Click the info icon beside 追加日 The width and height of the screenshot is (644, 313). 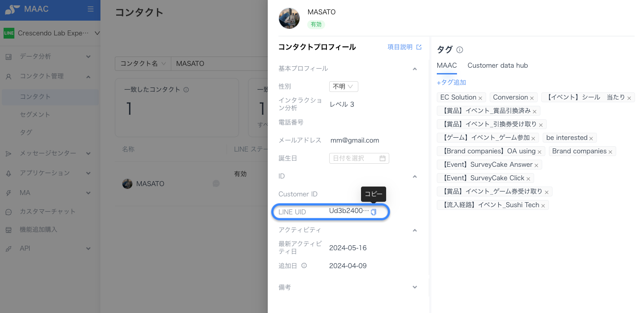point(304,265)
